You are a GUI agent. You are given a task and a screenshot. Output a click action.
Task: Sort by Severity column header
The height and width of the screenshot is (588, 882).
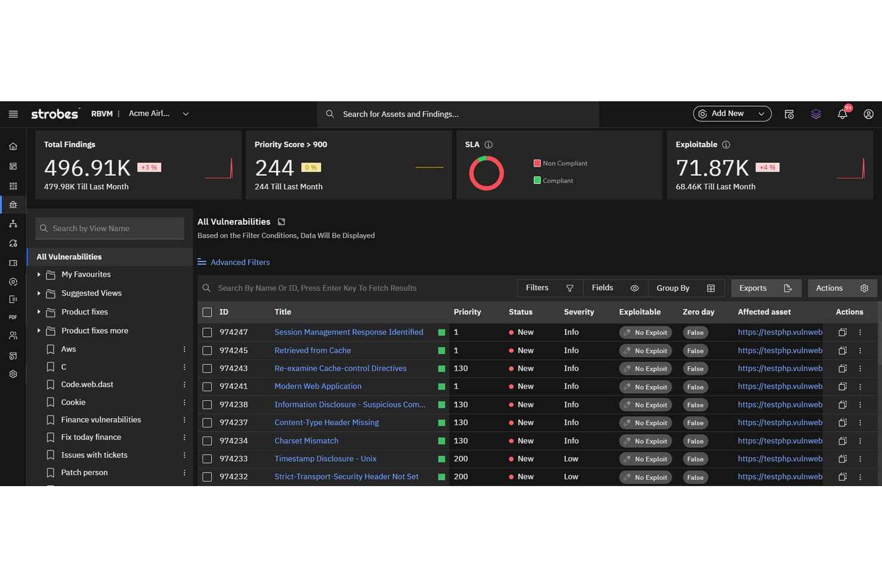point(579,312)
